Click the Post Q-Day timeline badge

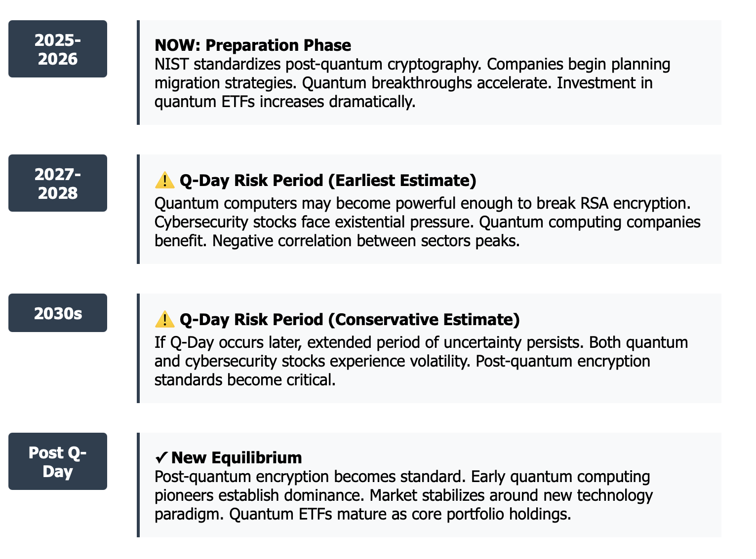coord(58,461)
